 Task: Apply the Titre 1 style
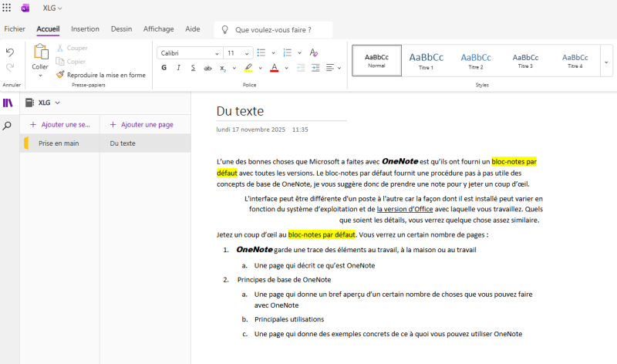pos(427,61)
